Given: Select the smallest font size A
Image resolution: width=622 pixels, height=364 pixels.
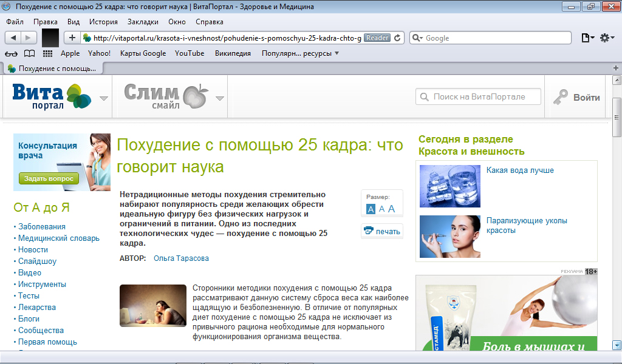Looking at the screenshot, I should click(x=371, y=209).
